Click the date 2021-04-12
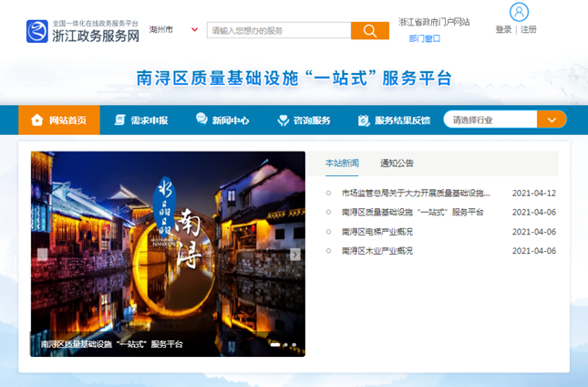This screenshot has width=588, height=387. click(534, 193)
